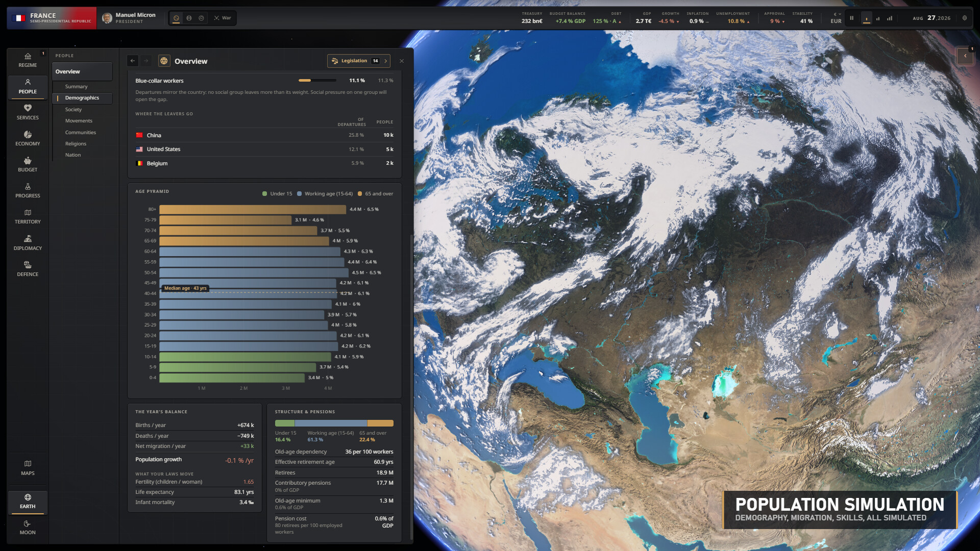Open the Services section in the sidebar
Viewport: 980px width, 551px height.
coord(28,112)
